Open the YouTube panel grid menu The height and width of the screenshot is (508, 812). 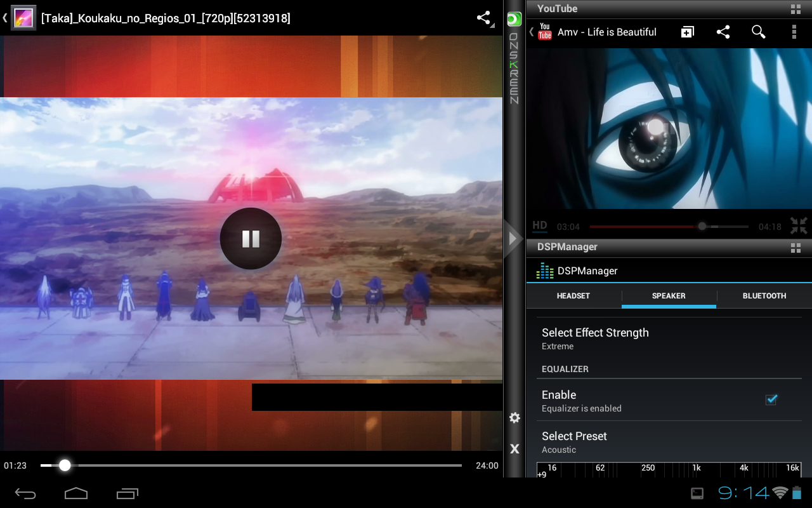[796, 9]
